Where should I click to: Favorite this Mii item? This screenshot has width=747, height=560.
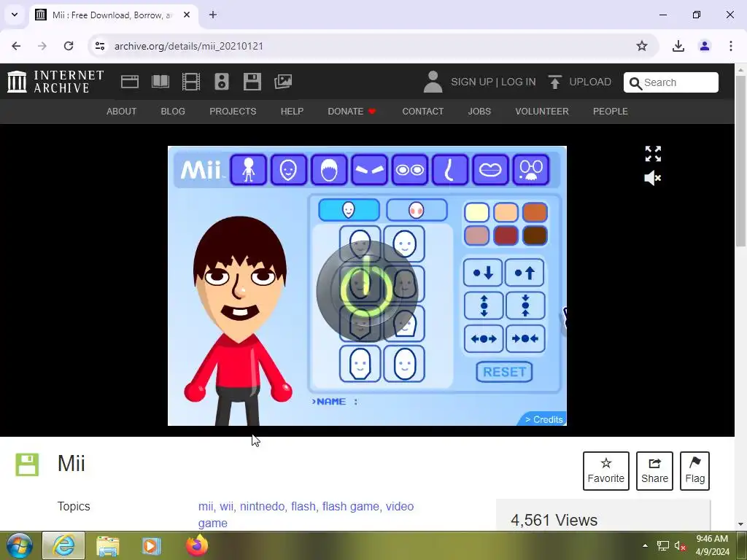tap(606, 471)
